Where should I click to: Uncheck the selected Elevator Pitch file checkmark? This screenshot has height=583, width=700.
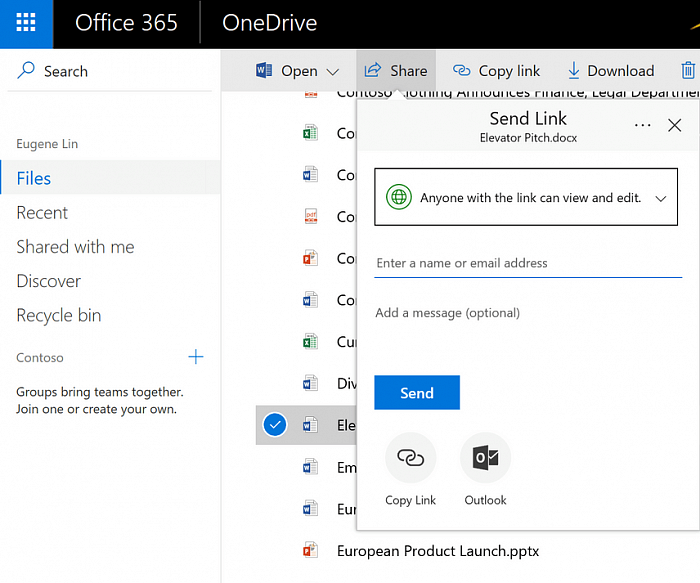click(275, 425)
